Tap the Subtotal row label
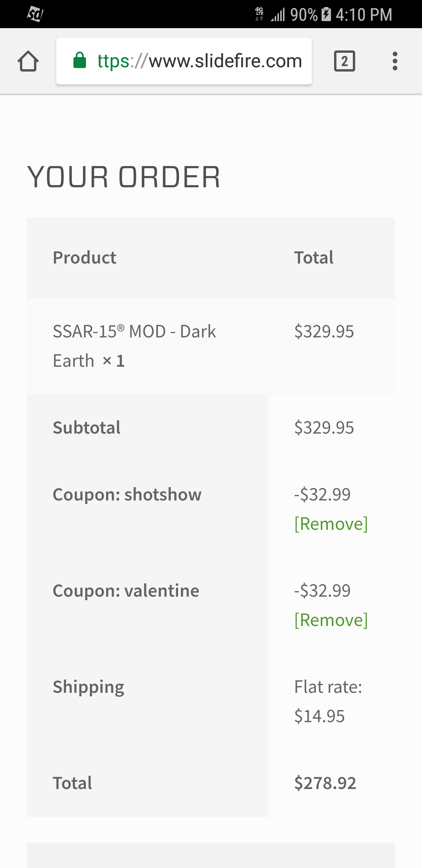 point(87,428)
